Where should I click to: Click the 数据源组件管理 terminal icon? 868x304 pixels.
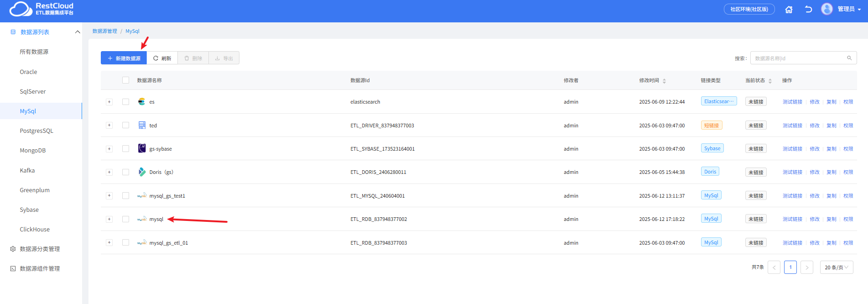(13, 268)
